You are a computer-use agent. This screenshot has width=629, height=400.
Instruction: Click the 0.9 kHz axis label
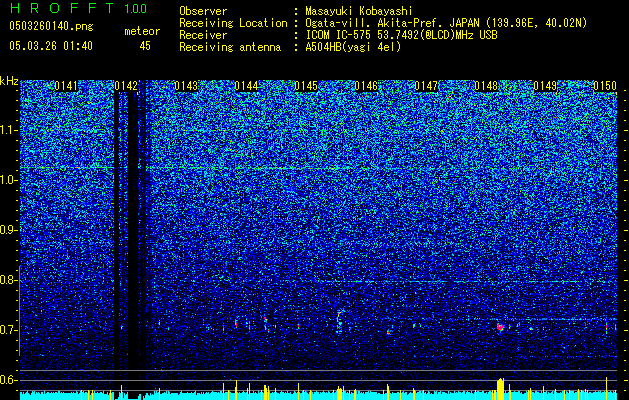pyautogui.click(x=9, y=230)
